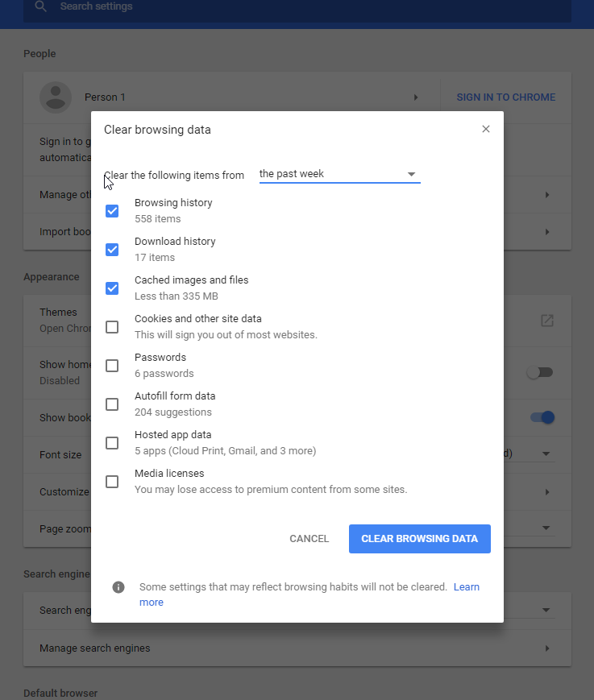Close the Clear browsing data dialog

pos(486,129)
